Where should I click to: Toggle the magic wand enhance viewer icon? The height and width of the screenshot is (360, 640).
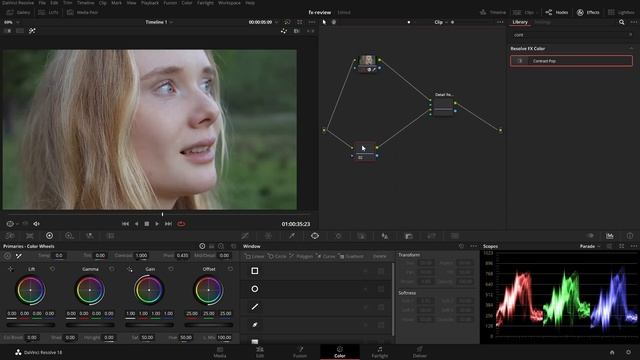click(x=32, y=31)
